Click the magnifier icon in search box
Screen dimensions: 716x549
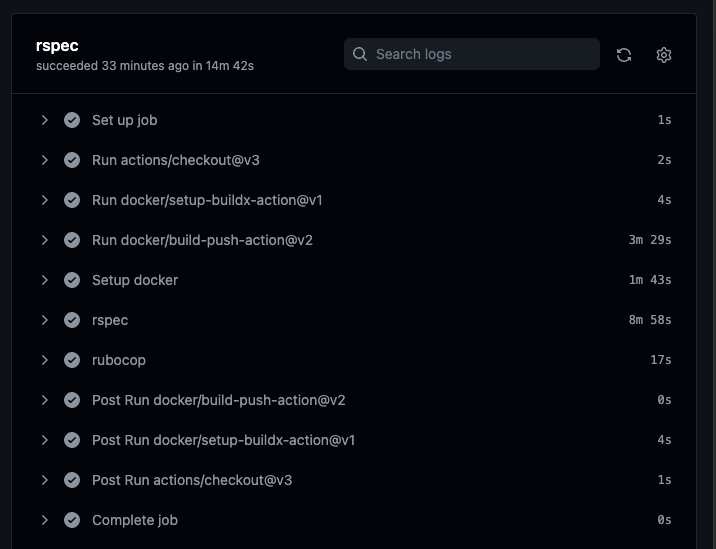point(360,54)
